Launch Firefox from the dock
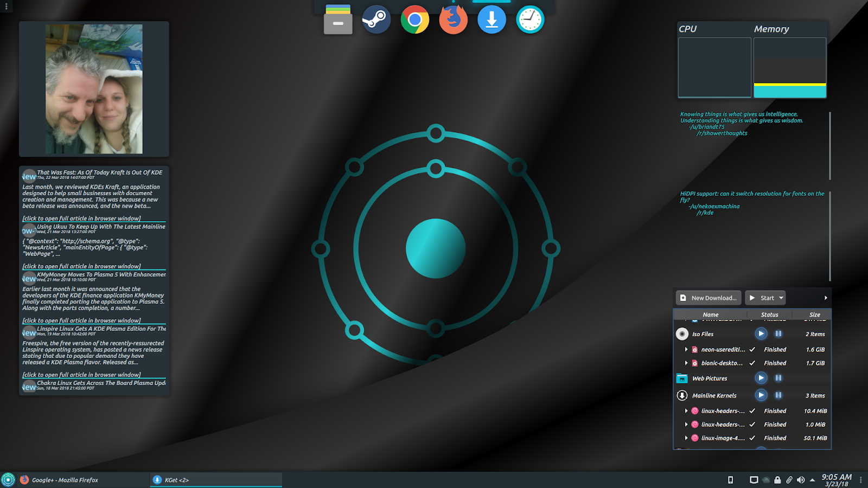The height and width of the screenshot is (488, 868). [453, 20]
